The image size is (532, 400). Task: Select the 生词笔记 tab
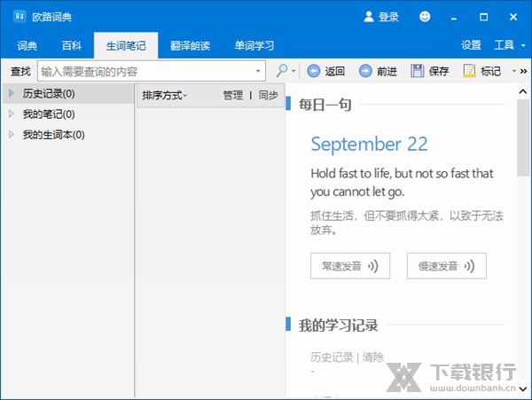(126, 45)
